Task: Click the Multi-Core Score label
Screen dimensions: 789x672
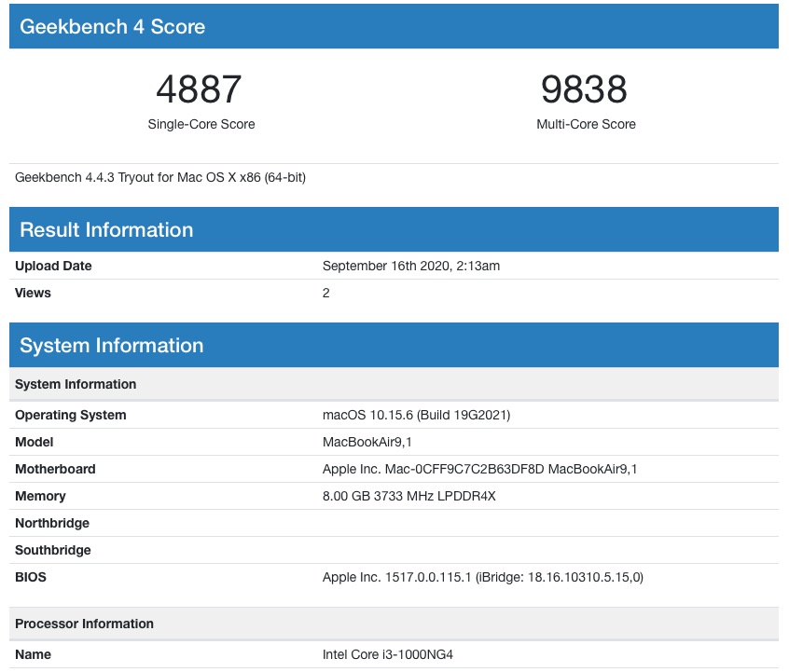Action: 586,124
